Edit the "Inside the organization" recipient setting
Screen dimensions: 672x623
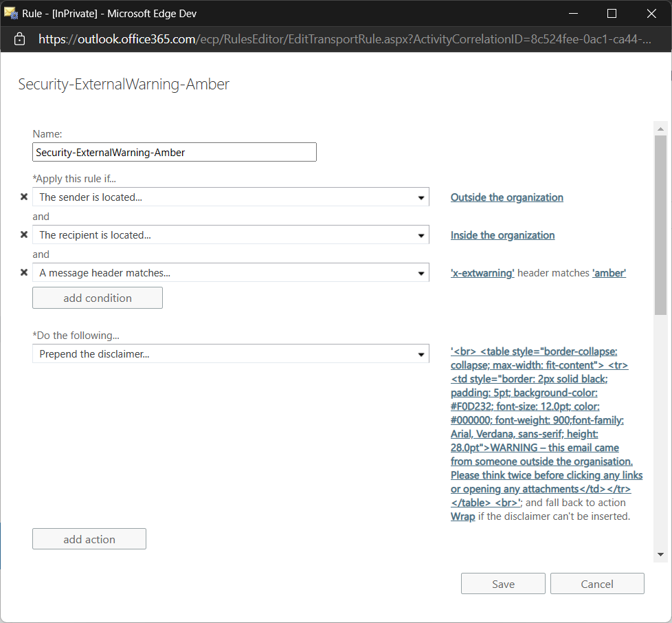point(502,235)
